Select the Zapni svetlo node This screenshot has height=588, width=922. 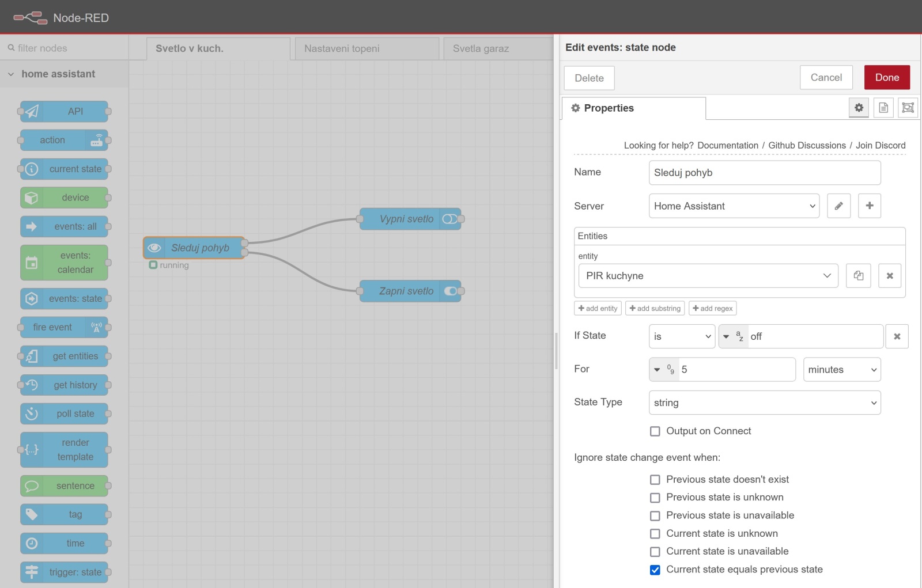406,291
